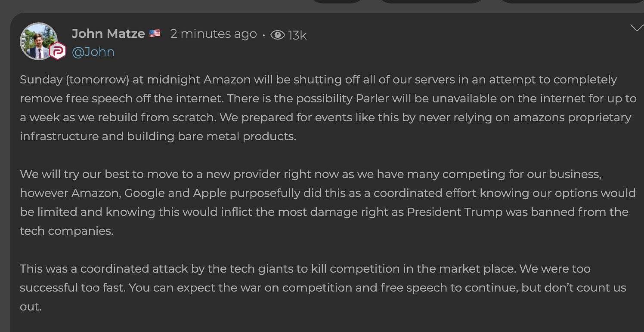Click the leftmost cut-off pill button at the top

pos(337,1)
